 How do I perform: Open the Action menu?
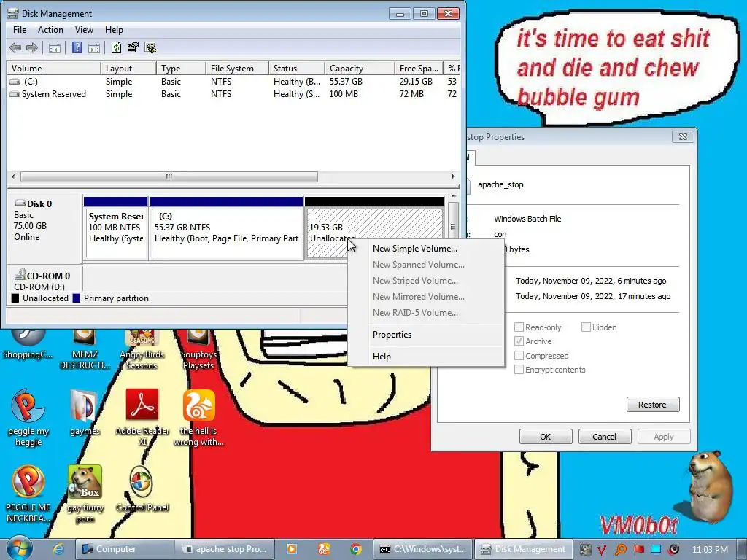50,29
